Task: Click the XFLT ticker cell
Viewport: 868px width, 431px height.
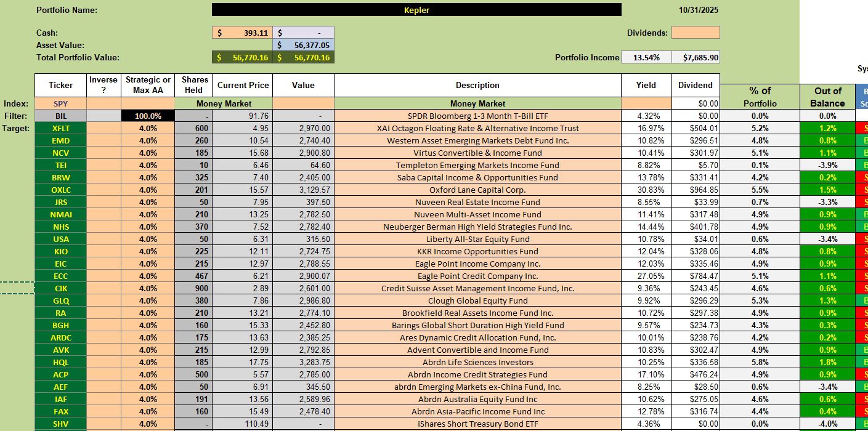Action: (60, 128)
